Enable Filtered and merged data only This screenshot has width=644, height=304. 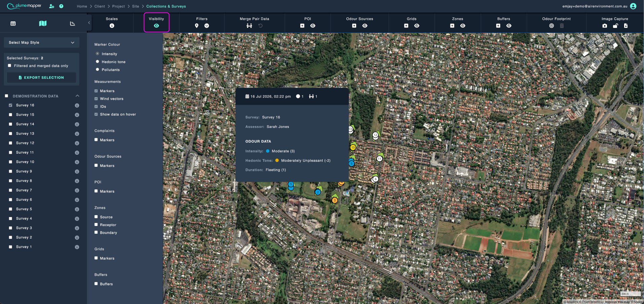9,66
